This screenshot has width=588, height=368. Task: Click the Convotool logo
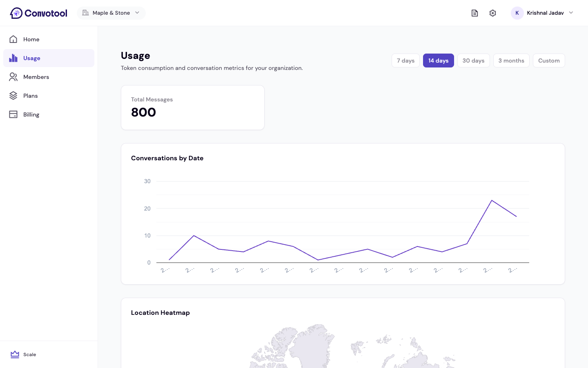(x=39, y=13)
